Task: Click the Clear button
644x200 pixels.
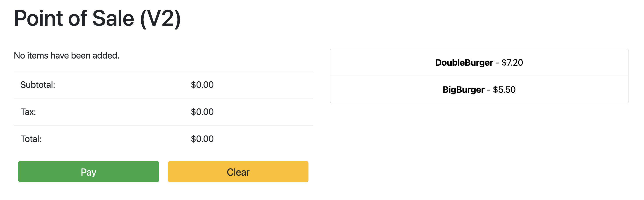Action: click(x=238, y=172)
